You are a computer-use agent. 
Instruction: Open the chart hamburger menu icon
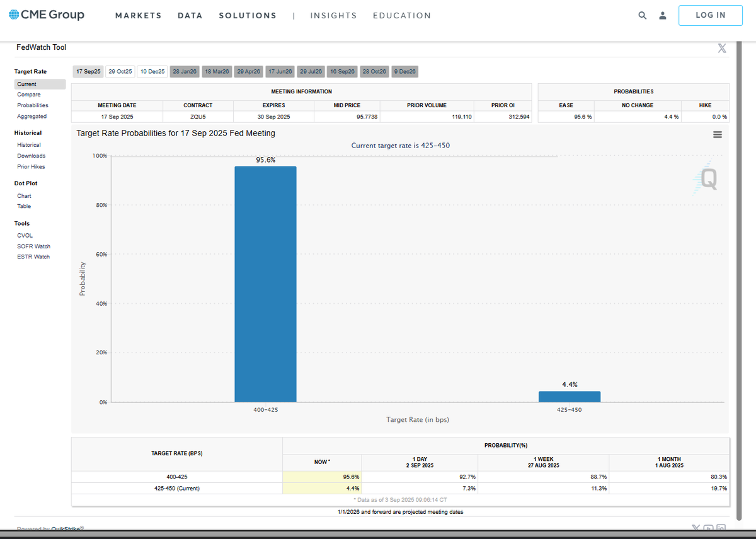[717, 134]
